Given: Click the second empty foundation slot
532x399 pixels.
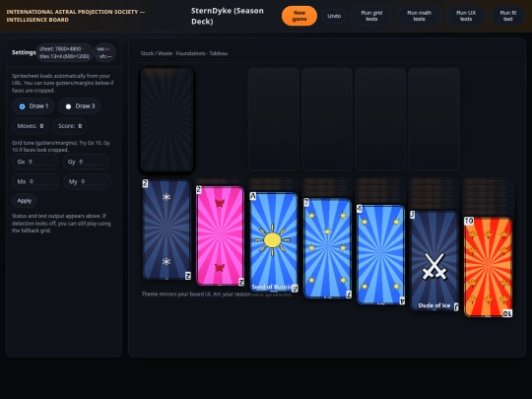Looking at the screenshot, I should click(327, 119).
